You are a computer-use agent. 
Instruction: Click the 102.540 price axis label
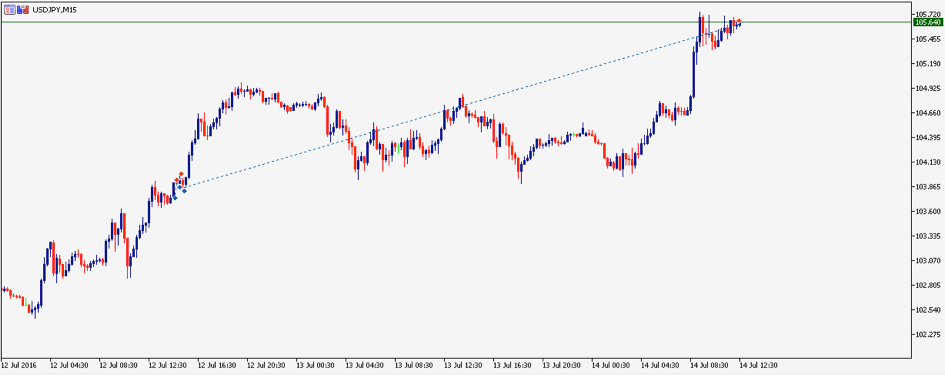tap(928, 310)
